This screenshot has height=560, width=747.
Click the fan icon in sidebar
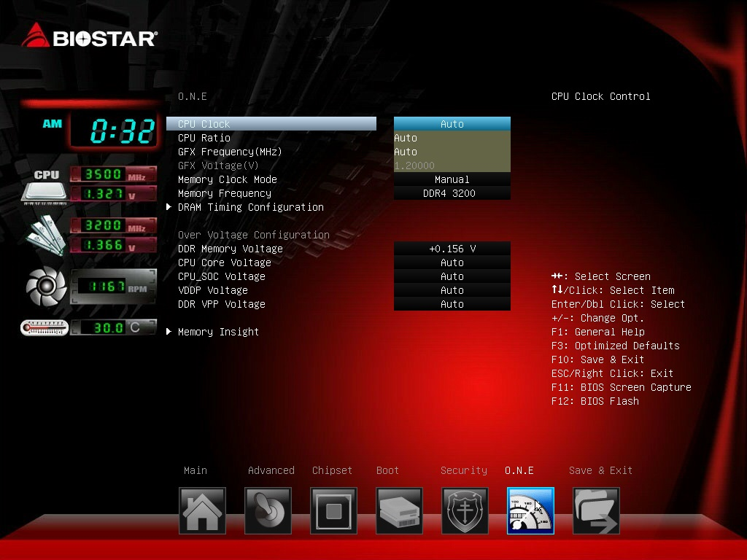click(46, 286)
